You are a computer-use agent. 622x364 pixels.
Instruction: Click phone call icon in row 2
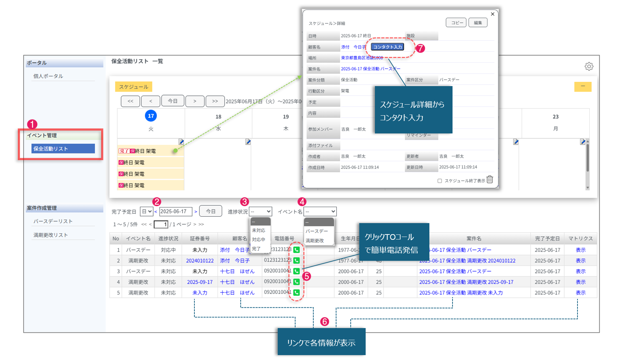tap(297, 260)
